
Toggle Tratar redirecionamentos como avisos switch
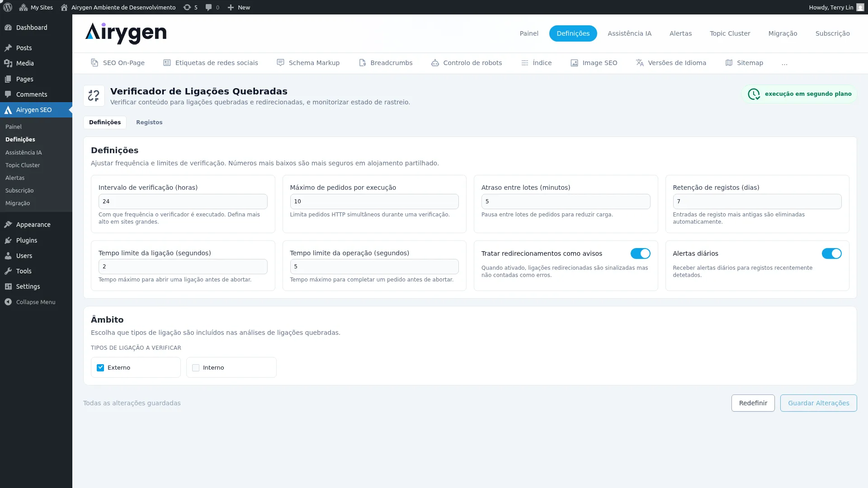[640, 253]
